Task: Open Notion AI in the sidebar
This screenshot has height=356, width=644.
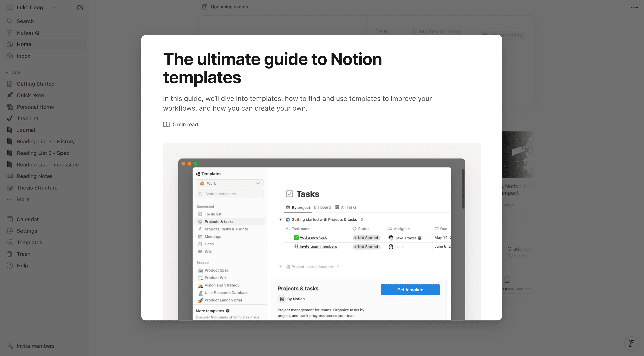Action: coord(28,33)
